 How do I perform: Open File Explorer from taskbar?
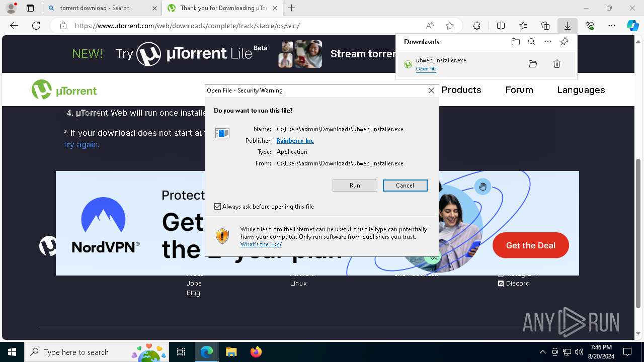point(231,352)
